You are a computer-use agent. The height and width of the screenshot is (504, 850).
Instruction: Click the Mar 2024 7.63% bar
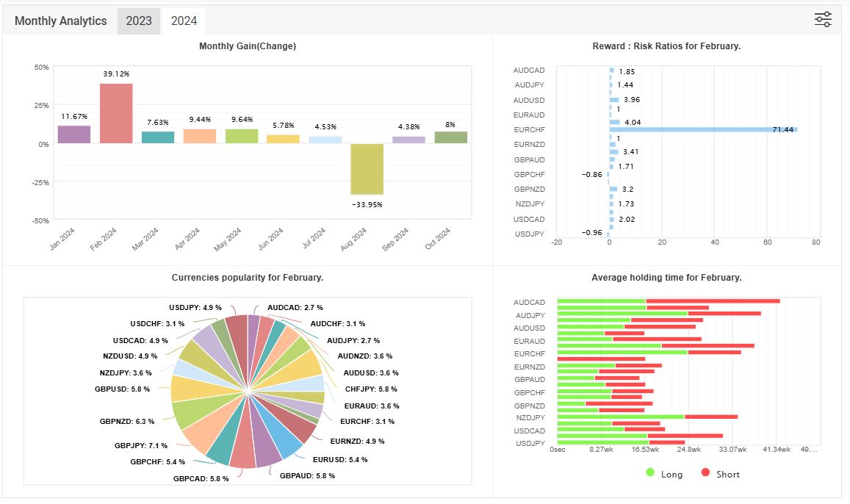tap(158, 137)
